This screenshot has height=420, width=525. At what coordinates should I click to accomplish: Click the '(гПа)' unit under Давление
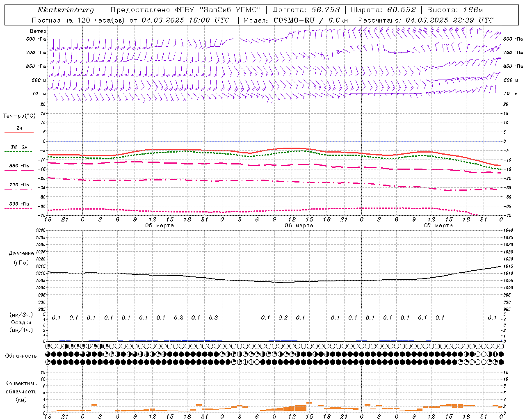[21, 263]
